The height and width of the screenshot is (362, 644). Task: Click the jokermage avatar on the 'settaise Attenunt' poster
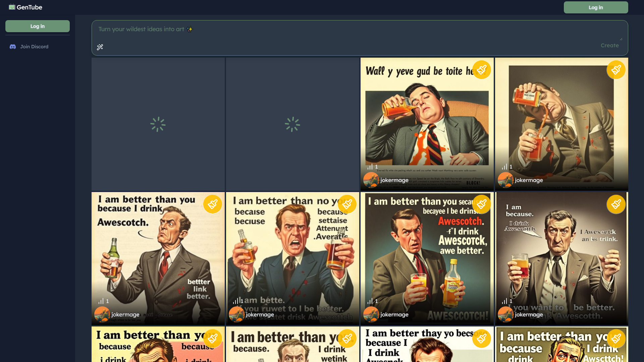(237, 314)
